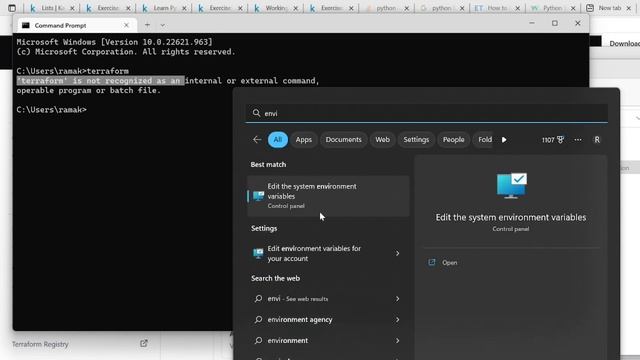This screenshot has width=640, height=360.
Task: Select the Apps filter chip
Action: (304, 140)
